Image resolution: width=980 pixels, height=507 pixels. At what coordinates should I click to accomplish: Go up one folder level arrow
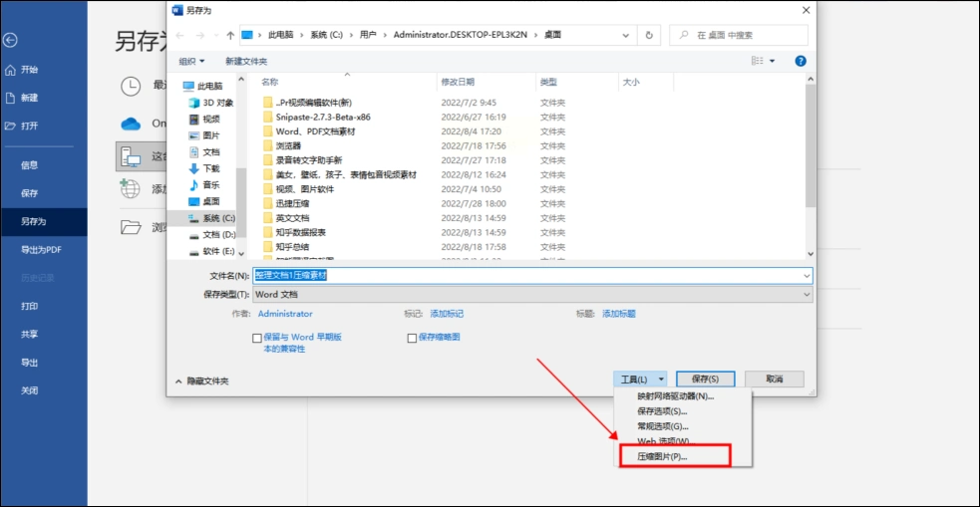[230, 36]
